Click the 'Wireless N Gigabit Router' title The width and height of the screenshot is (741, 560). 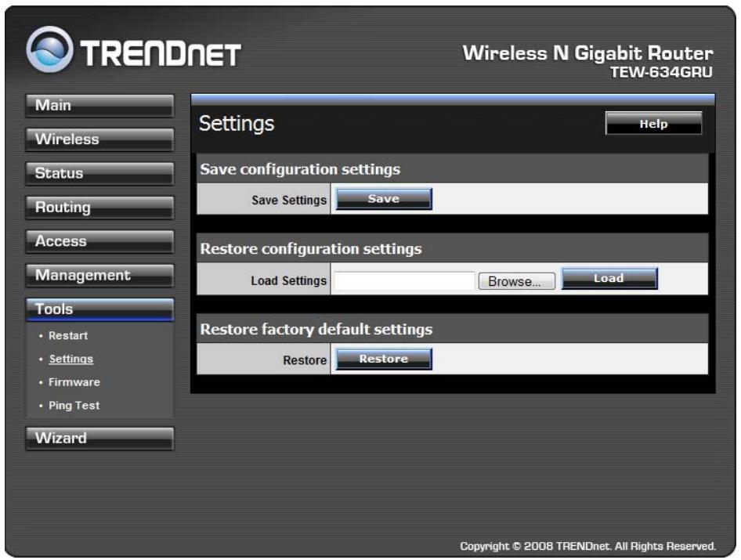(587, 53)
